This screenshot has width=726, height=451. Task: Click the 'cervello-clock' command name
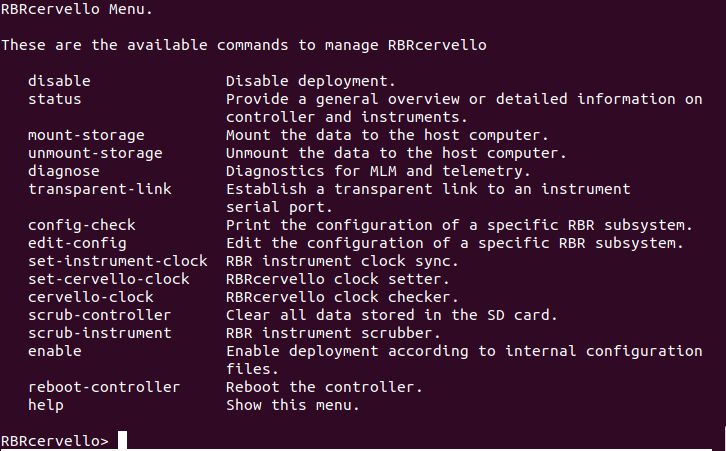point(90,297)
